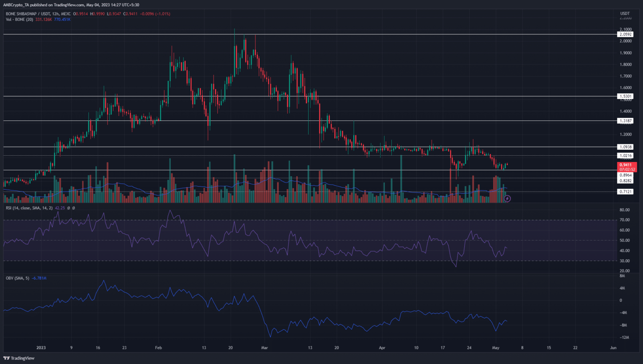This screenshot has width=643, height=364.
Task: Select the 1.0938 resistance level label
Action: 625,147
